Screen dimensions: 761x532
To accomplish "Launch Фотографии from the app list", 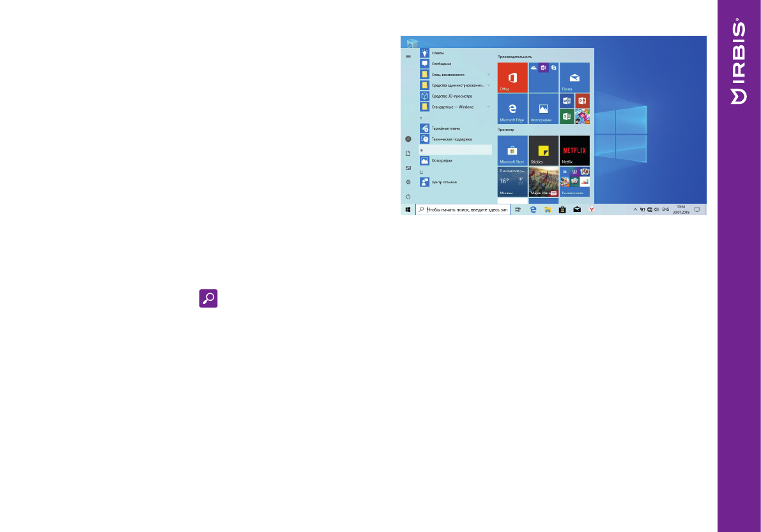I will [443, 160].
